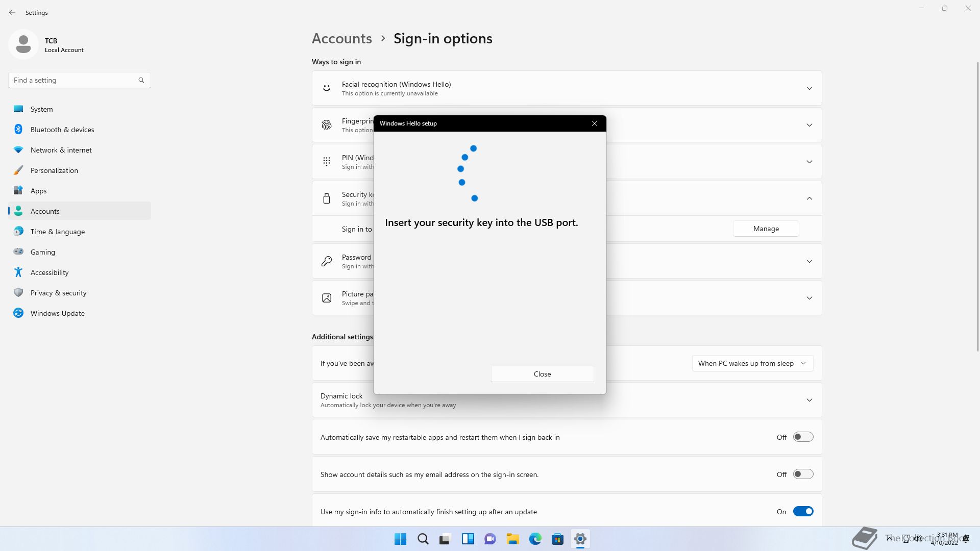The height and width of the screenshot is (551, 980).
Task: Click the Gaming controller icon
Action: tap(18, 252)
